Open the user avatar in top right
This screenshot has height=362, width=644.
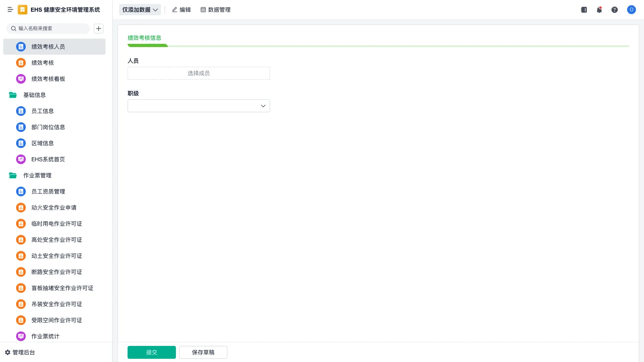[x=631, y=10]
